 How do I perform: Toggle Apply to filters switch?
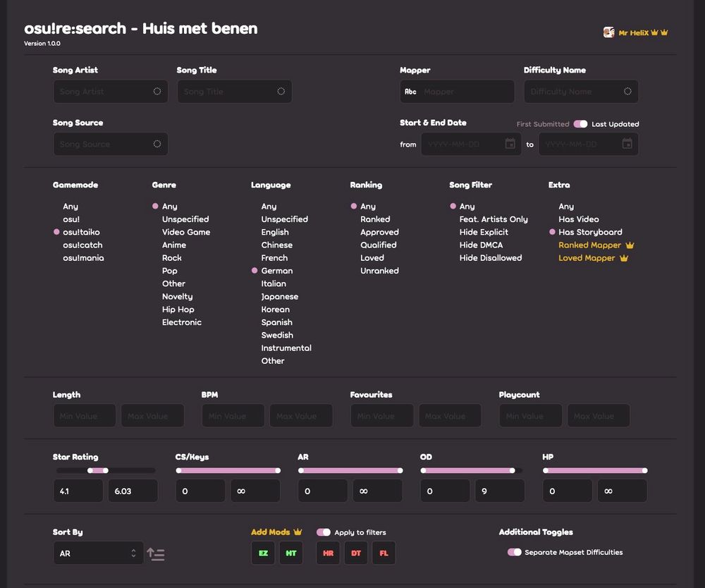(324, 532)
